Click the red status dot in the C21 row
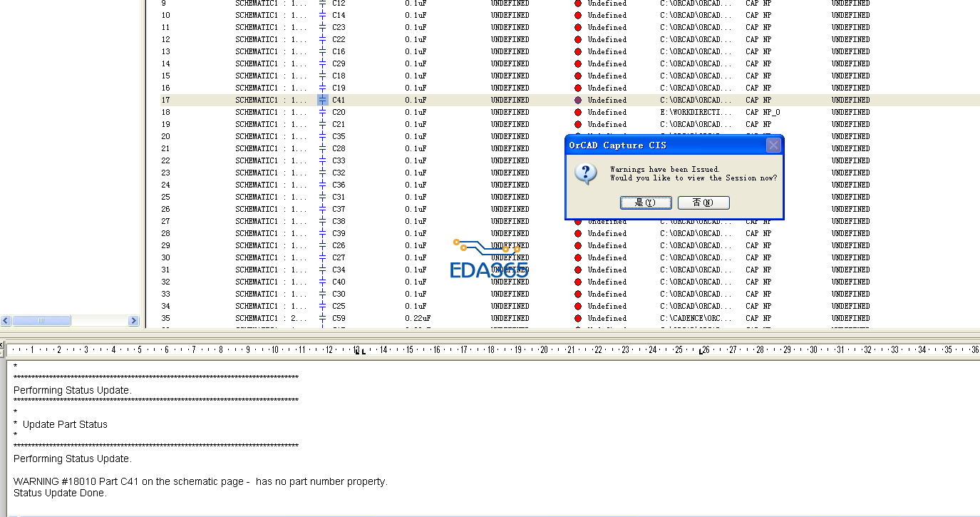This screenshot has height=517, width=980. (578, 124)
